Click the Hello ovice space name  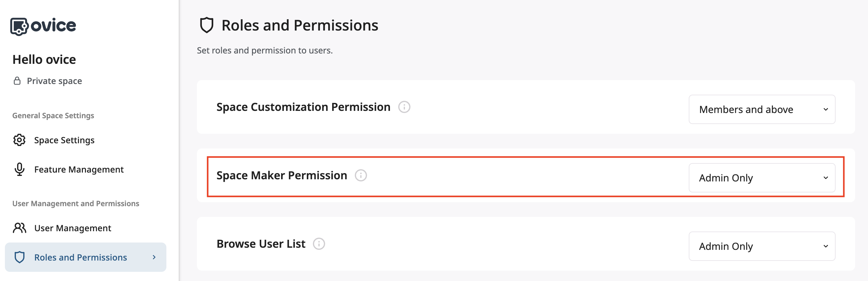pyautogui.click(x=44, y=60)
